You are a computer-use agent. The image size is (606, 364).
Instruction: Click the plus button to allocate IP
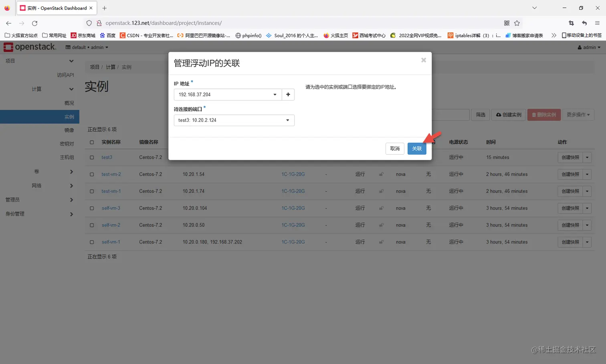tap(288, 95)
